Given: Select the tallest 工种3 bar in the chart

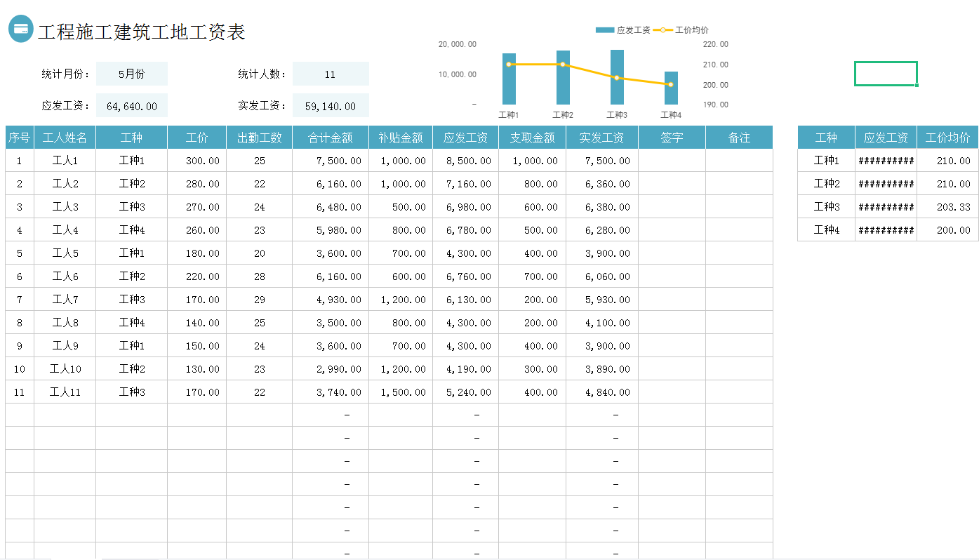Looking at the screenshot, I should click(616, 77).
